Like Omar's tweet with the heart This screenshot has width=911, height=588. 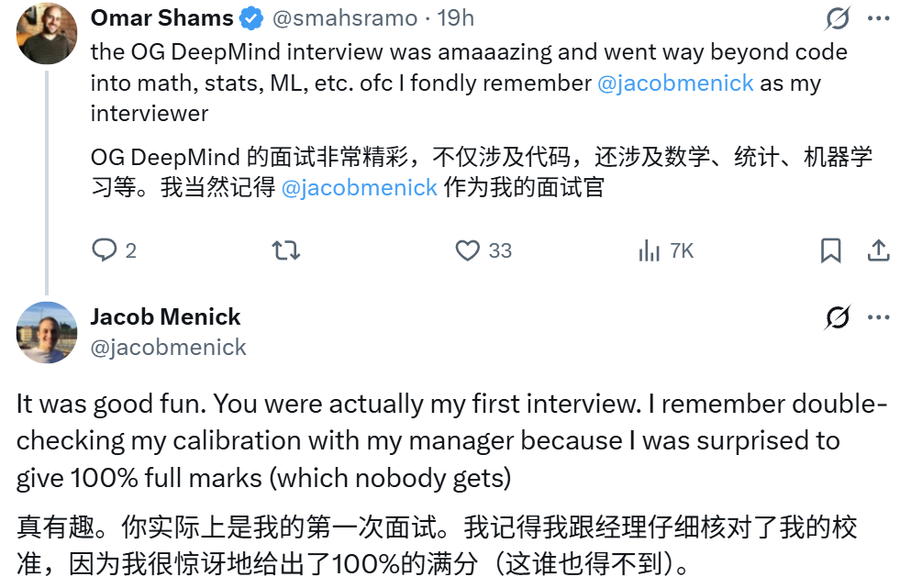(x=468, y=250)
